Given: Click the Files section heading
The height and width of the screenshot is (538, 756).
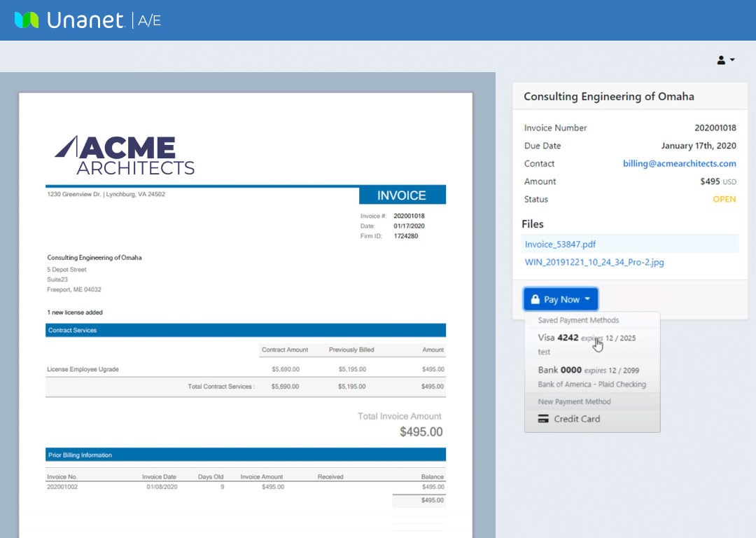Looking at the screenshot, I should [532, 224].
